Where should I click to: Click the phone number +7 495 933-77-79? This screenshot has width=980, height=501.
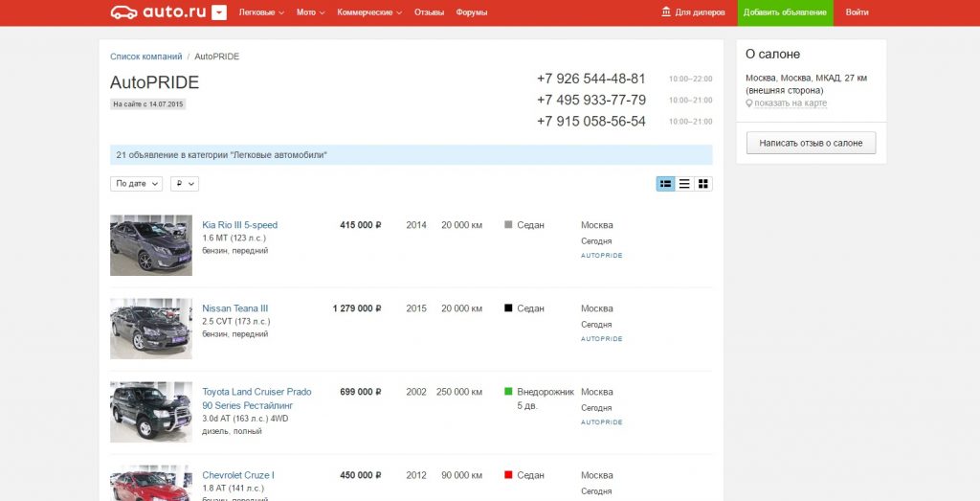pyautogui.click(x=590, y=100)
